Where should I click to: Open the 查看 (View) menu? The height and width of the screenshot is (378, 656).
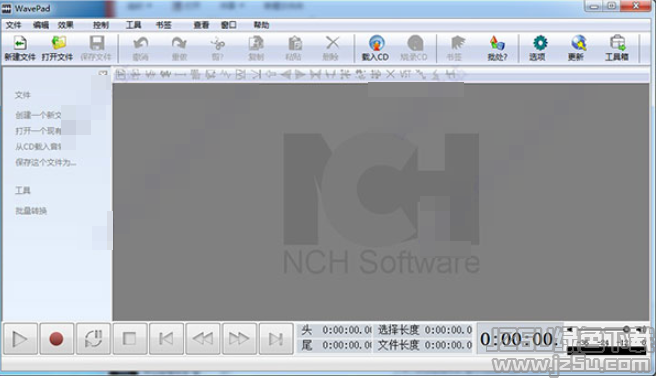coord(201,25)
